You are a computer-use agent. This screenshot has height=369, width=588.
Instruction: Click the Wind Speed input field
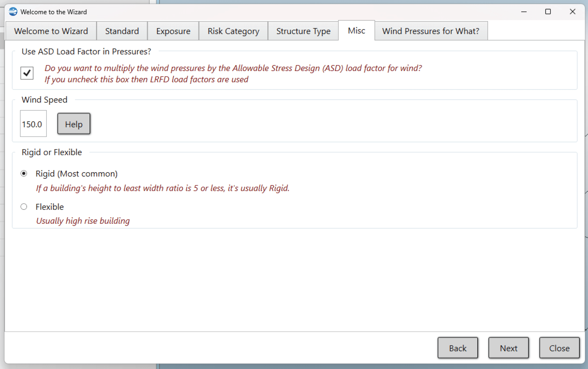point(33,124)
